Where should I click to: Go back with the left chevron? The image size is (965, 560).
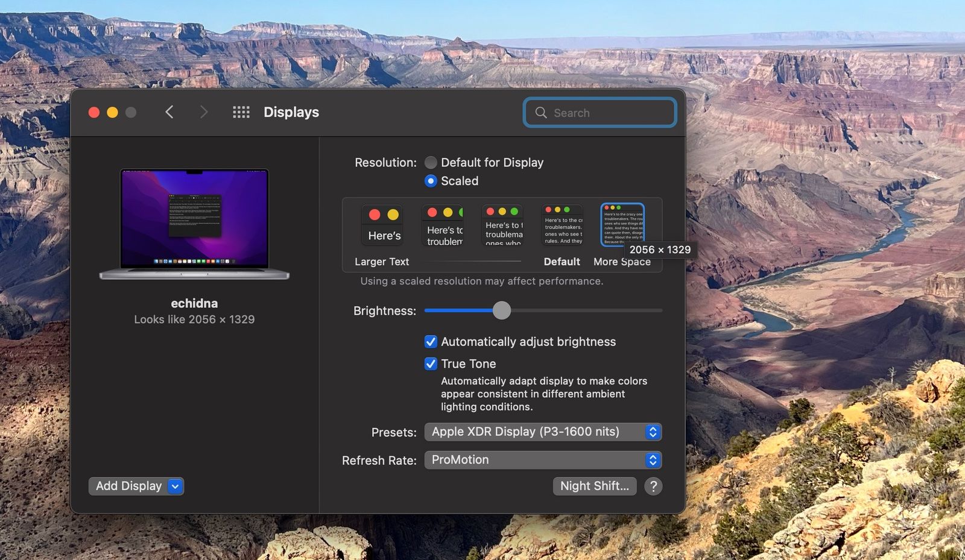pyautogui.click(x=169, y=112)
